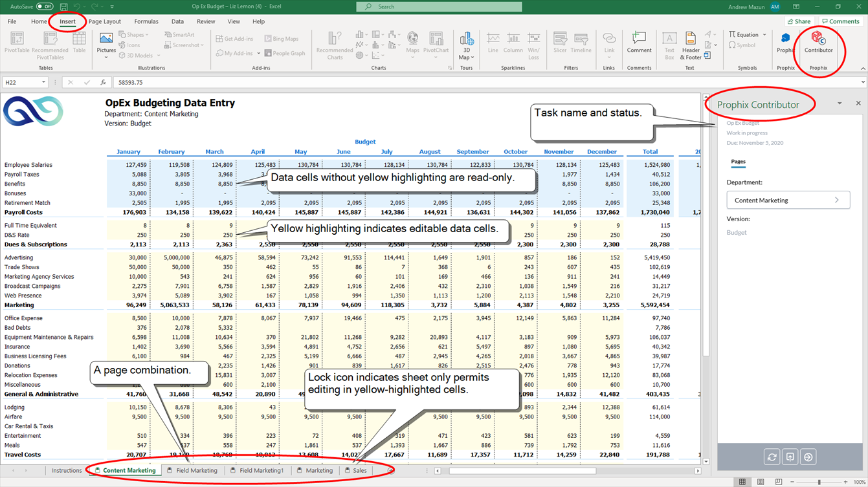Click SmartArt in Illustrations group

pos(179,35)
